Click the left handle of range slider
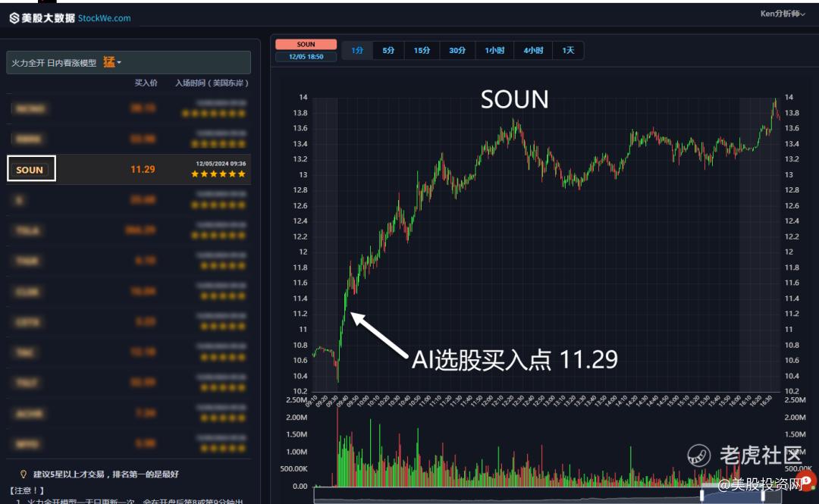 pyautogui.click(x=701, y=495)
